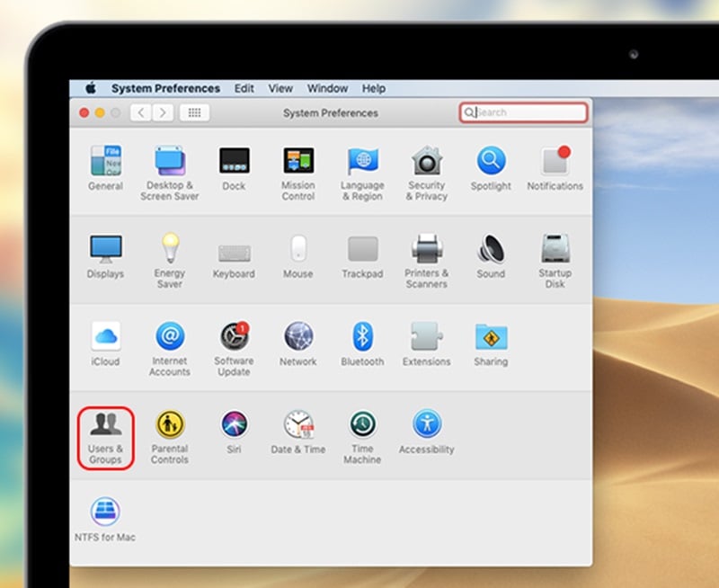The image size is (719, 588).
Task: Select the Siri preference pane
Action: [234, 428]
